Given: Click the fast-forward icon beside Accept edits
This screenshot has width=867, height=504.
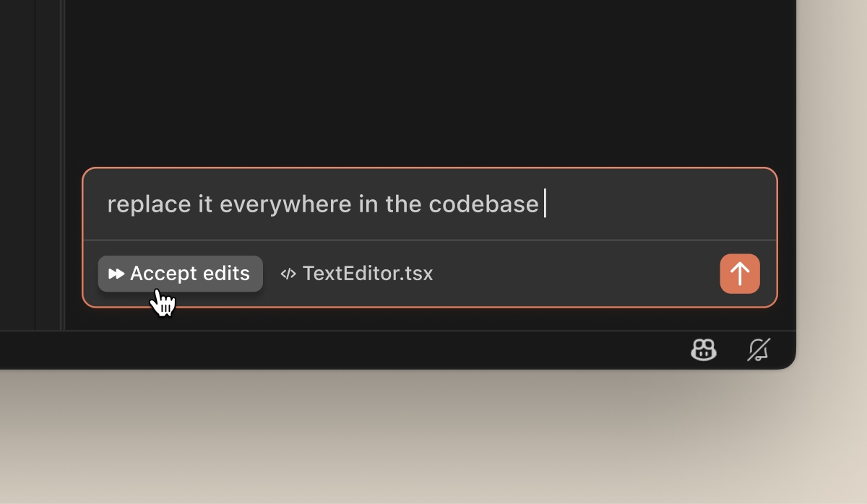Looking at the screenshot, I should 116,274.
